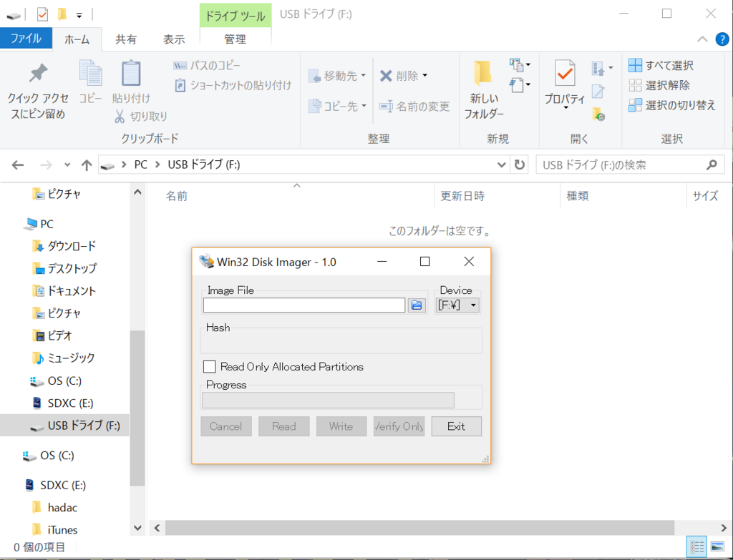This screenshot has width=733, height=560.
Task: Sort by the 更新日時 column header
Action: (462, 196)
